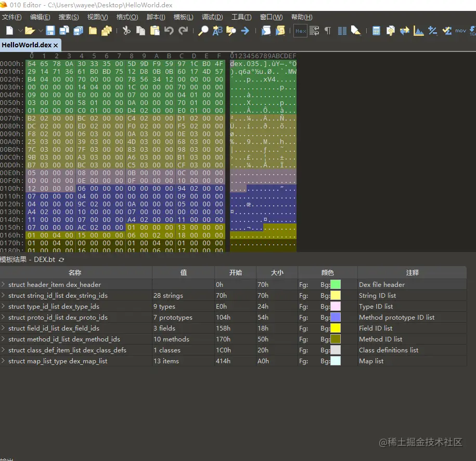The height and width of the screenshot is (461, 476).
Task: Expand struct field_id_list dex_field_ids row
Action: coord(3,328)
